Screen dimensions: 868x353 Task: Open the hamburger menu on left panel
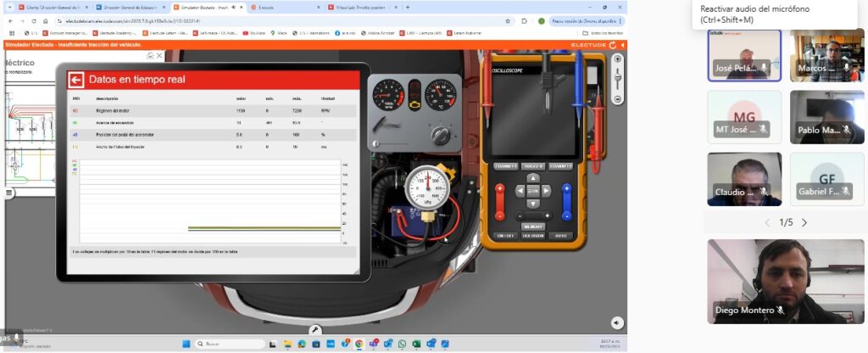pyautogui.click(x=9, y=193)
